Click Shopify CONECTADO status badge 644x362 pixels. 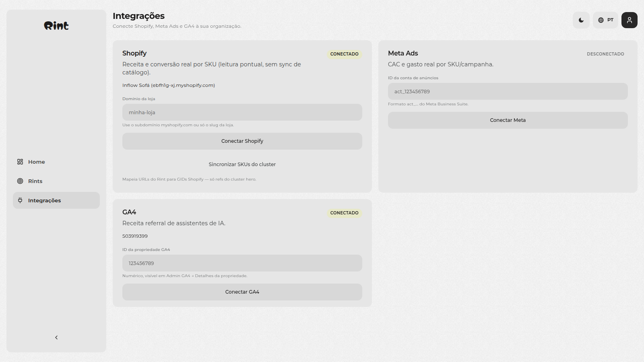point(345,54)
